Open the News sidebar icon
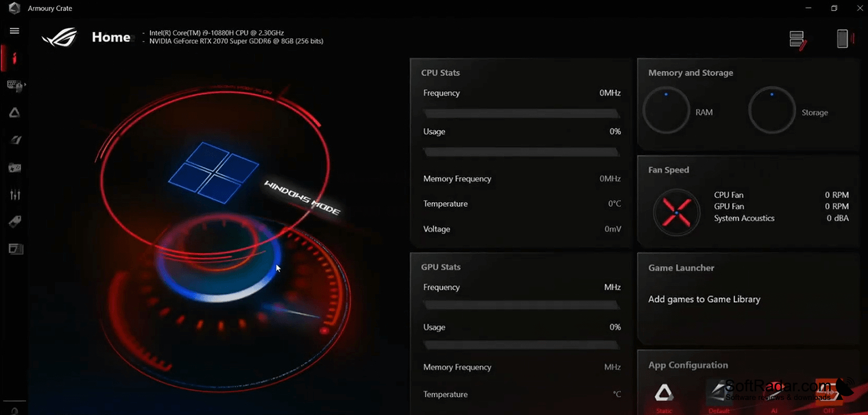This screenshot has width=868, height=415. click(x=15, y=249)
